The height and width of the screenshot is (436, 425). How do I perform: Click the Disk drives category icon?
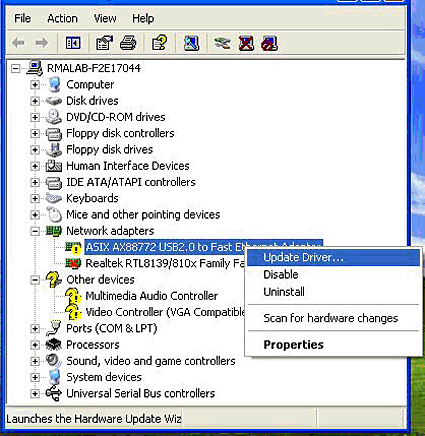pyautogui.click(x=54, y=101)
